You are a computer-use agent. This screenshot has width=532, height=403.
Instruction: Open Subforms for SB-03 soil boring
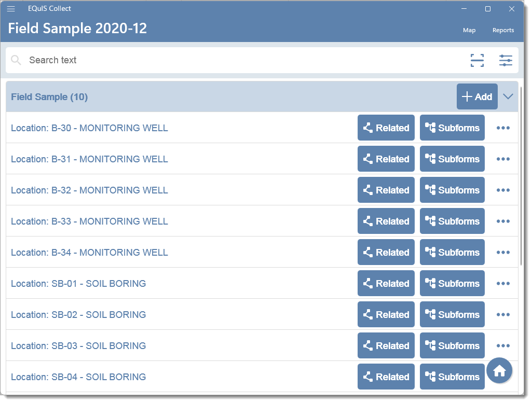pyautogui.click(x=452, y=346)
